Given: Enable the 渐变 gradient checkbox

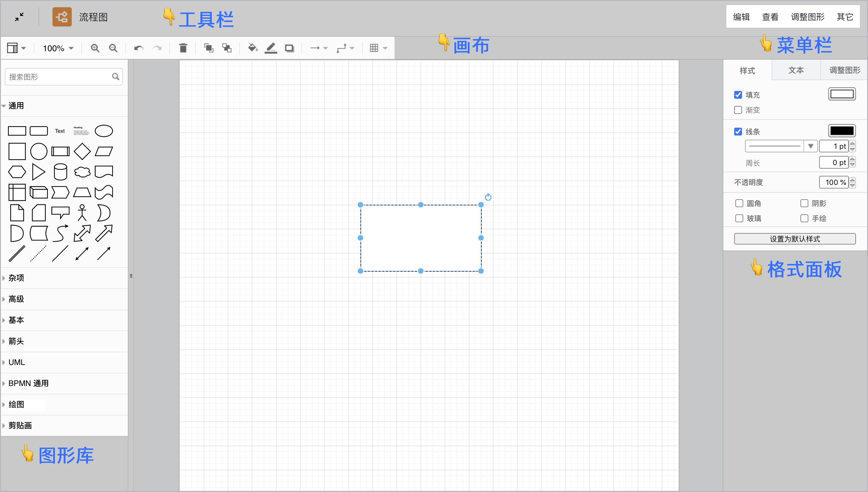Looking at the screenshot, I should [738, 110].
